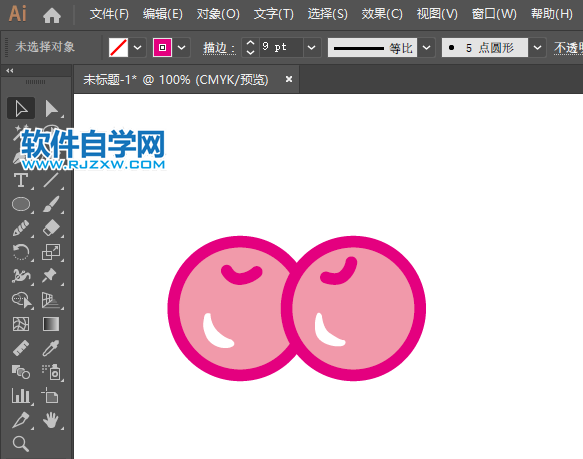Click the right cherry circle on canvas

354,308
